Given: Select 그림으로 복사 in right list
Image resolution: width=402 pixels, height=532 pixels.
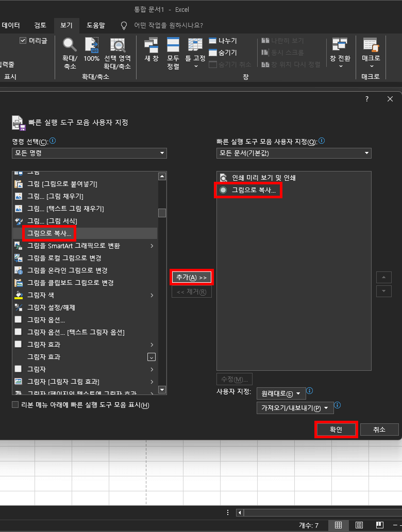Looking at the screenshot, I should pos(294,190).
